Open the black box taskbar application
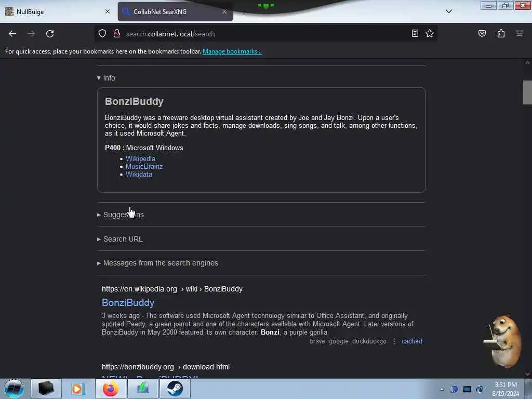 point(46,389)
